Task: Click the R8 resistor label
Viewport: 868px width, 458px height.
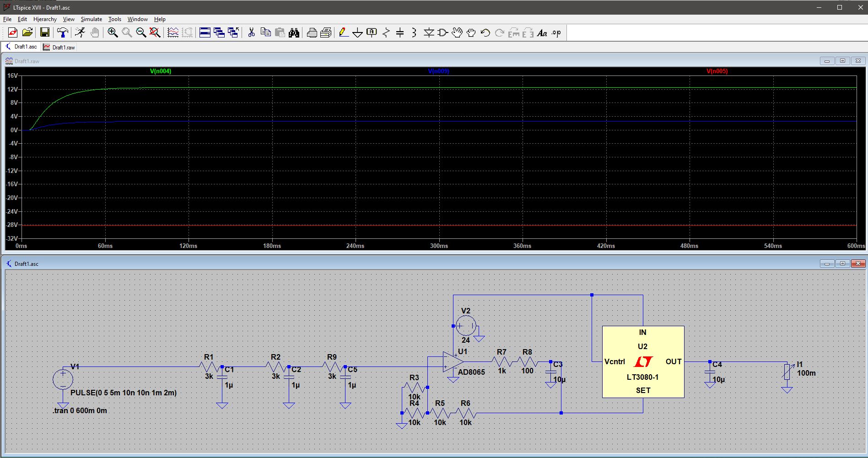Action: pyautogui.click(x=527, y=352)
